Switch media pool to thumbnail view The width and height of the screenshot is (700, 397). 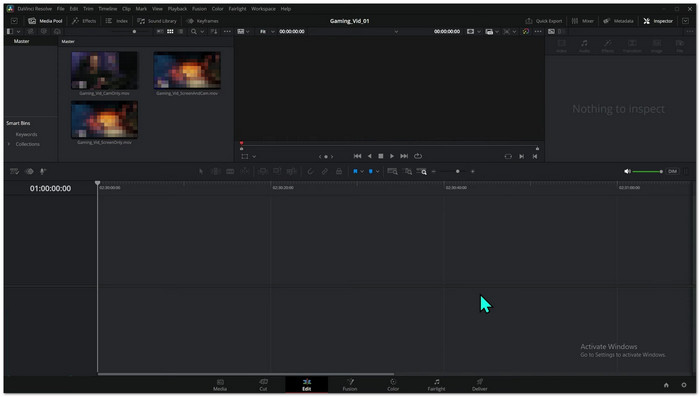pyautogui.click(x=170, y=32)
